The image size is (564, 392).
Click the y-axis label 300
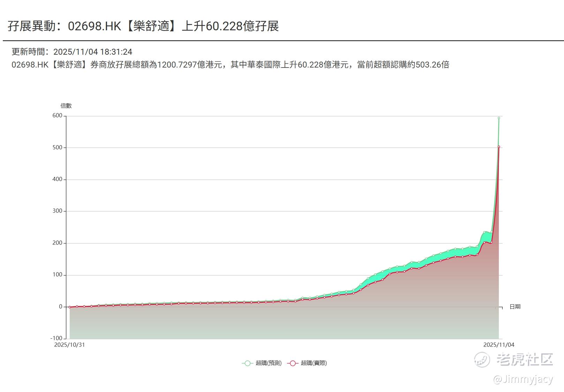click(x=58, y=211)
